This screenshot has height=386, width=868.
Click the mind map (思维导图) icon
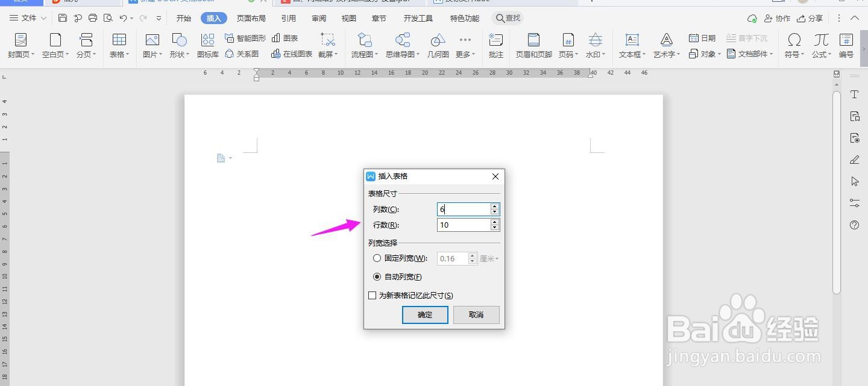click(402, 40)
